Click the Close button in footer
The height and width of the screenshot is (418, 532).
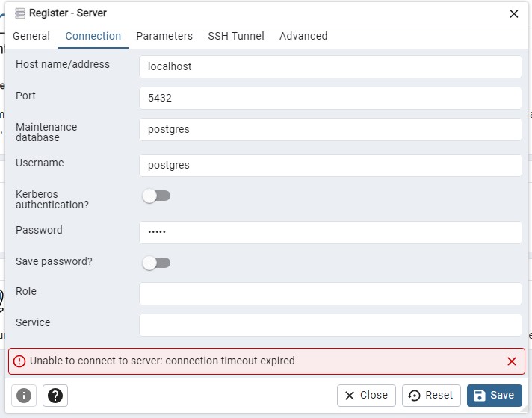(366, 396)
